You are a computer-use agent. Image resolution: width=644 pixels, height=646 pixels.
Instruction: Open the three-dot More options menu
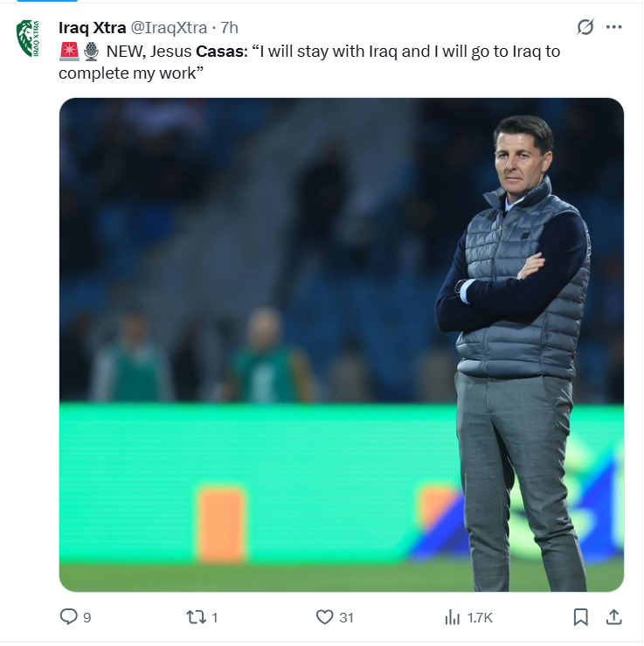(x=613, y=27)
